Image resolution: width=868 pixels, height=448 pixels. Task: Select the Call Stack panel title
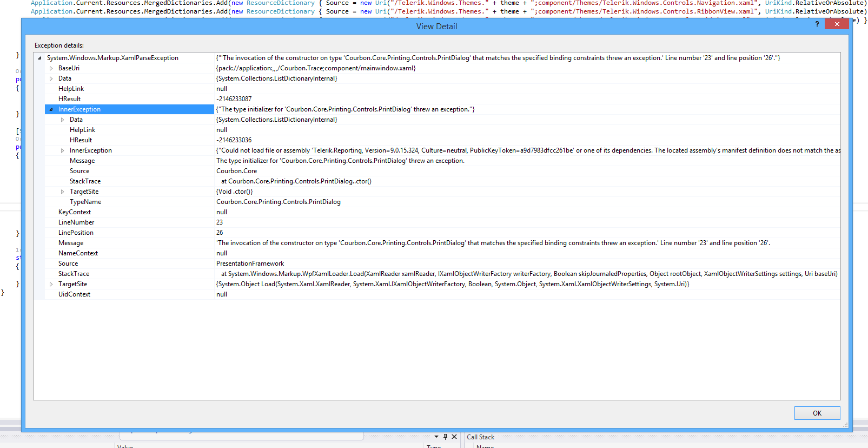click(x=480, y=437)
